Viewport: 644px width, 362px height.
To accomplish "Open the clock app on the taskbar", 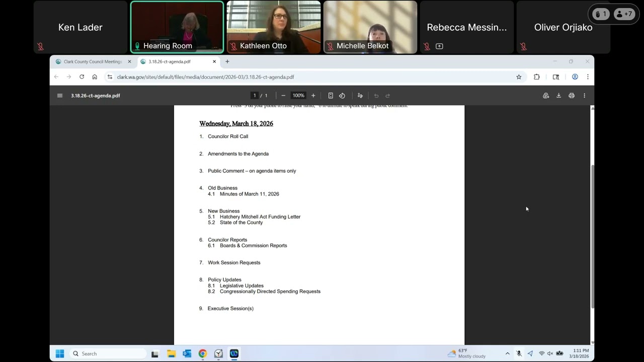I will (x=218, y=353).
